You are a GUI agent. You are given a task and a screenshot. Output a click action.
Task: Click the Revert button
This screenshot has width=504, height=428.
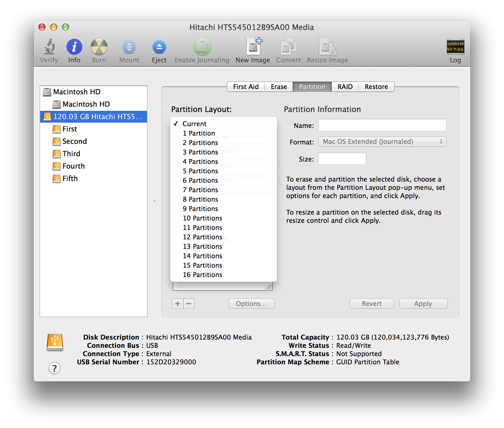(372, 304)
